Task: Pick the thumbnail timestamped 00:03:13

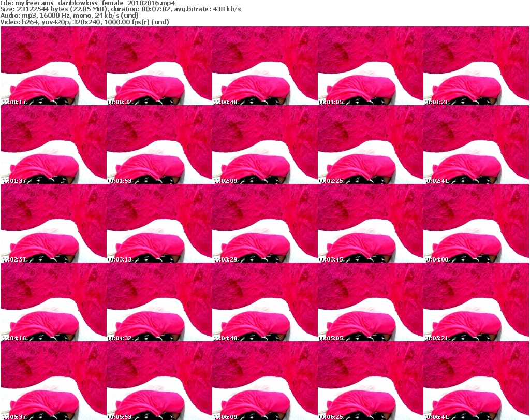Action: [159, 223]
